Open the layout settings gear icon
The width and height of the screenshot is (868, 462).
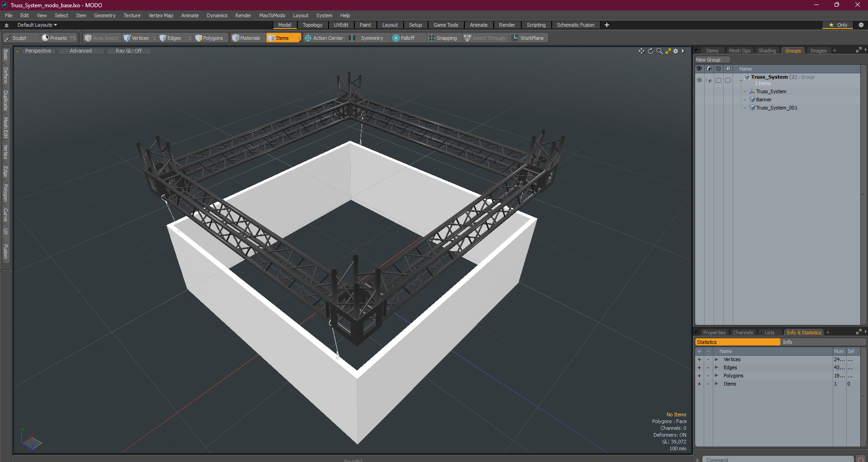point(861,25)
